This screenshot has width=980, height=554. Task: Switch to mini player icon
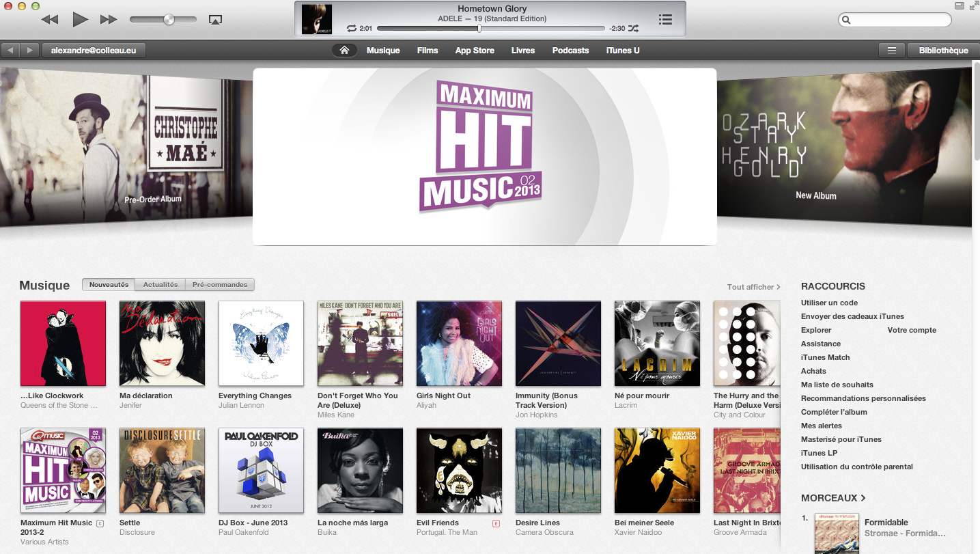point(959,6)
